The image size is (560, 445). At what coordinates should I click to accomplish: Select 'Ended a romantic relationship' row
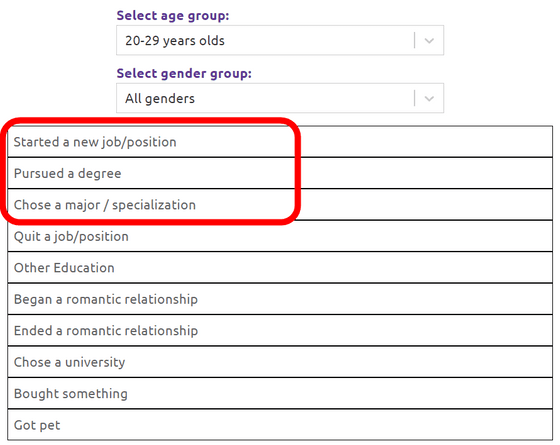click(x=280, y=330)
